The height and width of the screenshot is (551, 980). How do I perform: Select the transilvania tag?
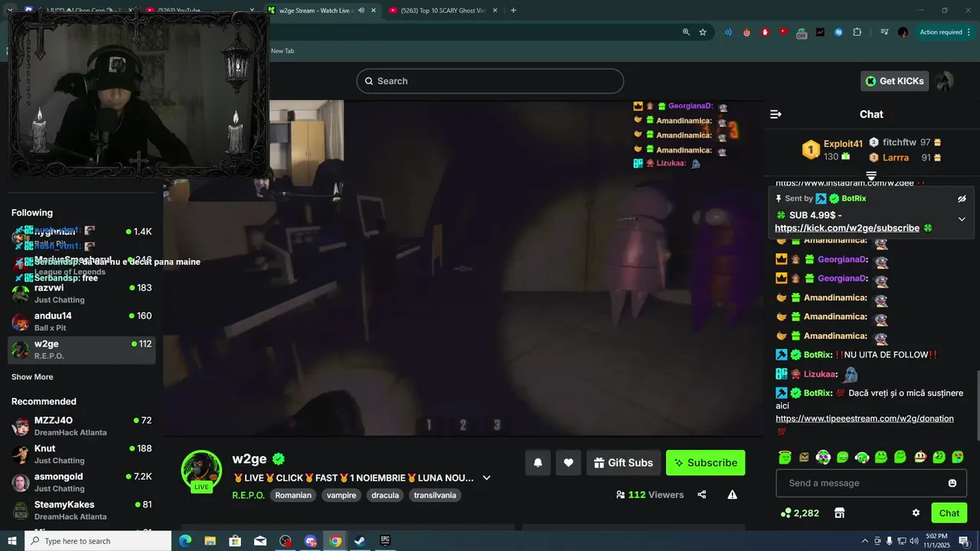(x=435, y=495)
